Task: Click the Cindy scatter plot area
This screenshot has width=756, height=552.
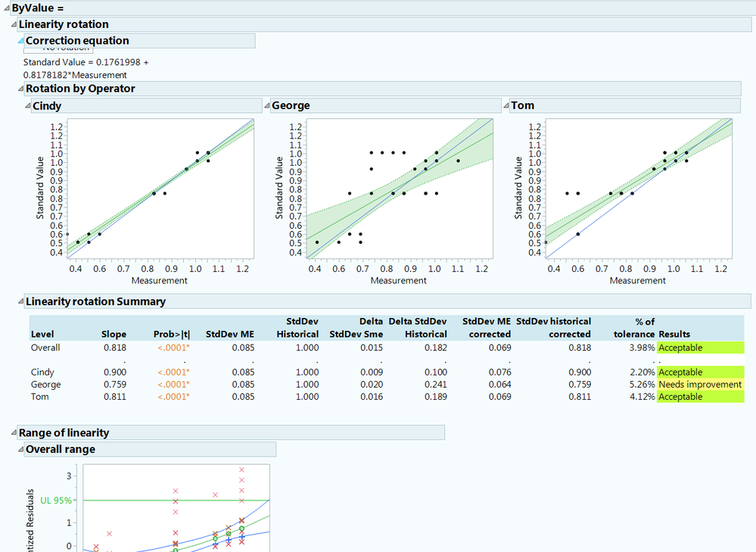Action: click(x=160, y=189)
